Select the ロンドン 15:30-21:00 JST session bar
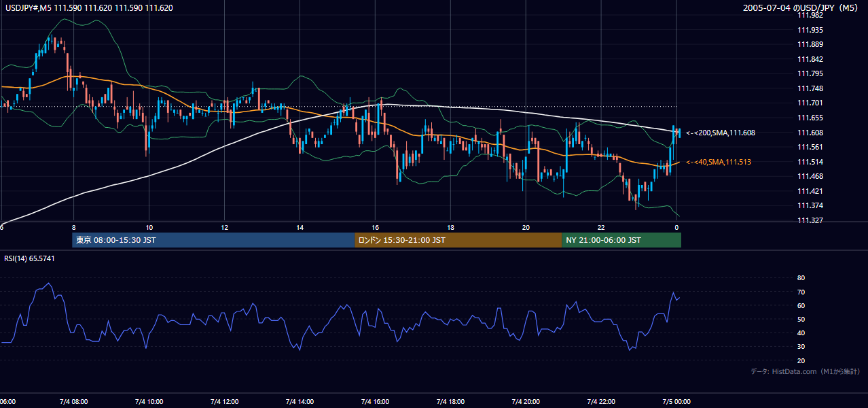This screenshot has height=408, width=868. point(458,240)
